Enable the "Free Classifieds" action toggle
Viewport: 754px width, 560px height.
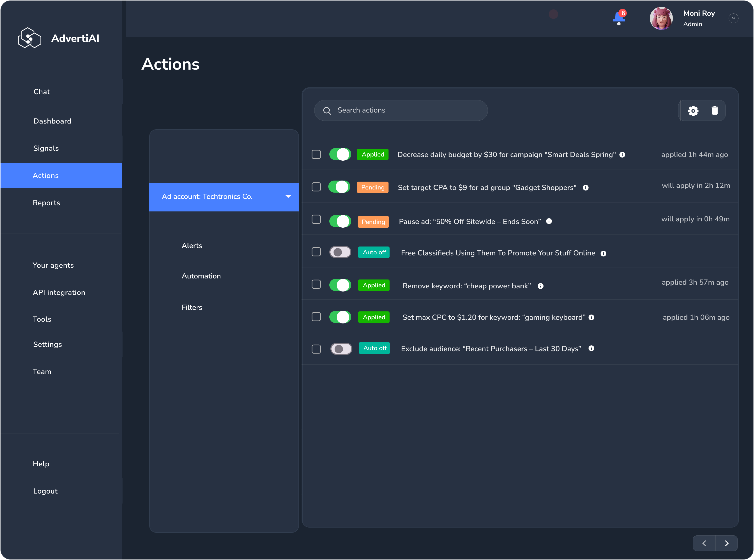pyautogui.click(x=340, y=252)
